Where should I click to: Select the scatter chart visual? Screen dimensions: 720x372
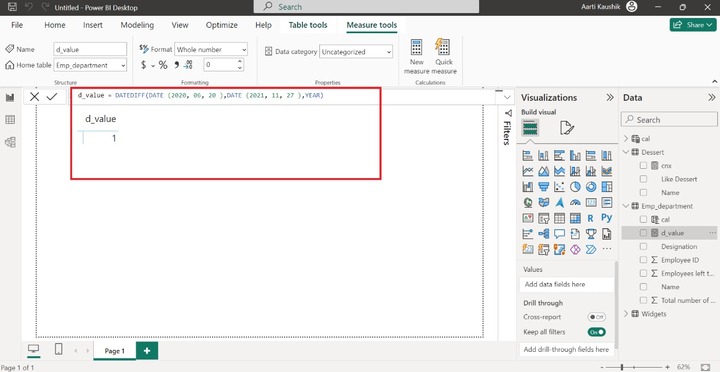tap(559, 187)
